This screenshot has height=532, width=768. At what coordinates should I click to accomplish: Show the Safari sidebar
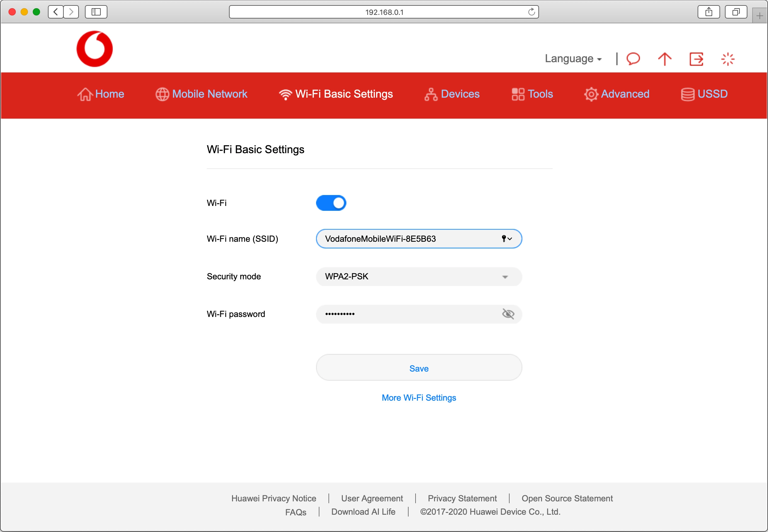[x=96, y=12]
